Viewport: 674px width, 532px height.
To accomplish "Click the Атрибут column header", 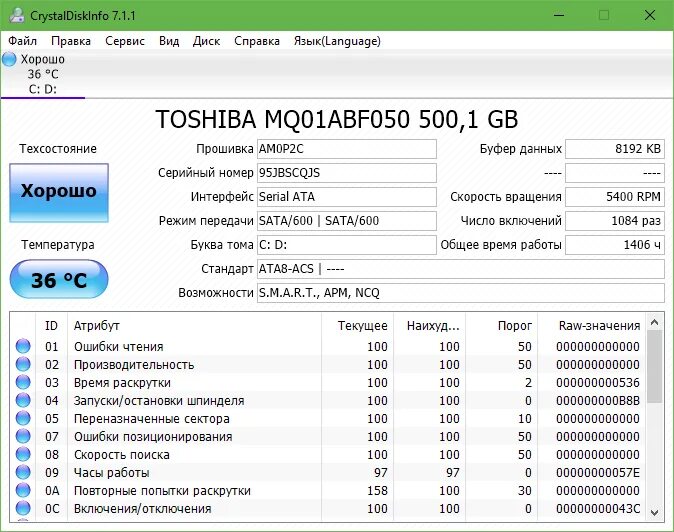I will tap(194, 326).
